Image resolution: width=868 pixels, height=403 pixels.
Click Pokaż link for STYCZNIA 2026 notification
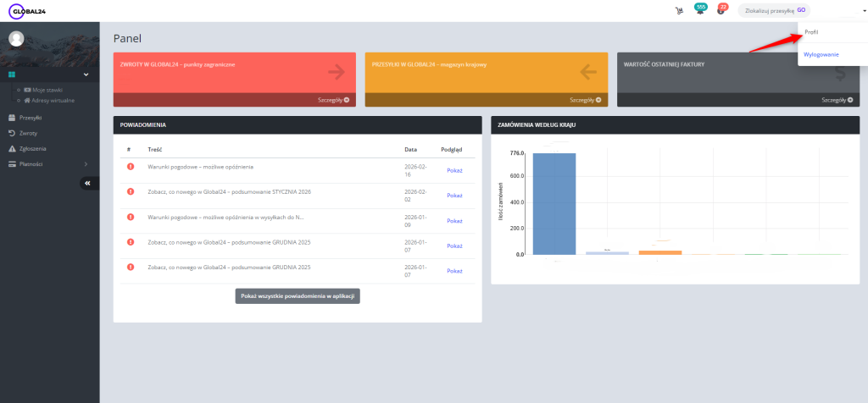pyautogui.click(x=454, y=195)
